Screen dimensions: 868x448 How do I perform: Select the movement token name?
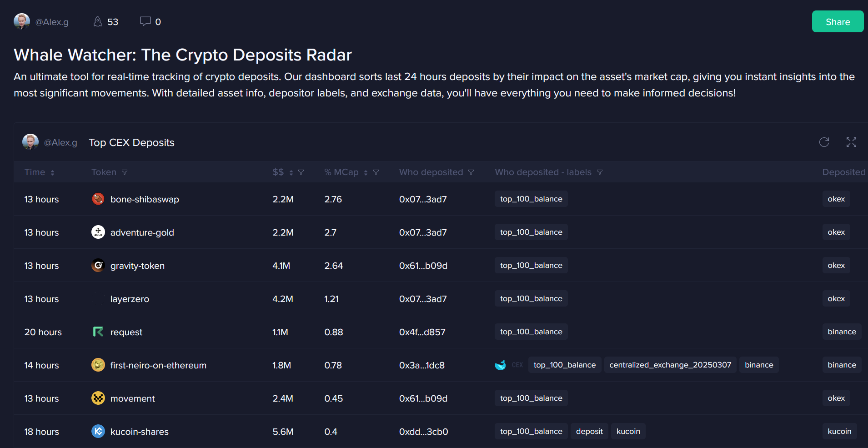[x=132, y=398]
